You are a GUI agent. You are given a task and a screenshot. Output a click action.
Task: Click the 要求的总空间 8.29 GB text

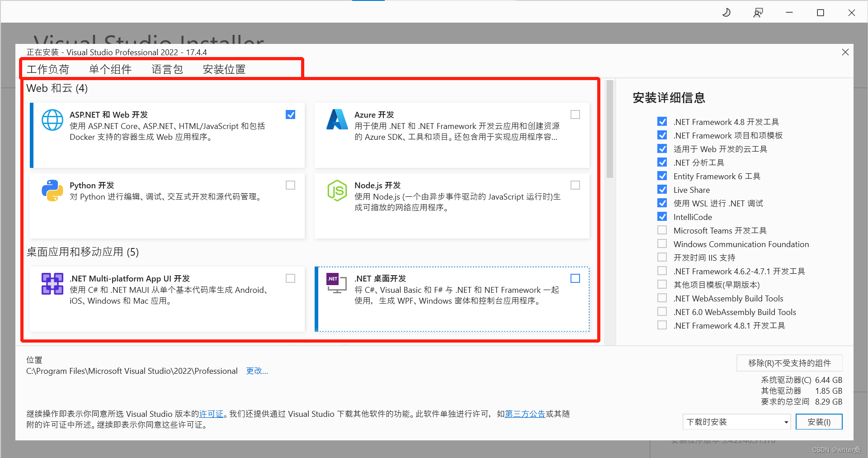pos(802,401)
